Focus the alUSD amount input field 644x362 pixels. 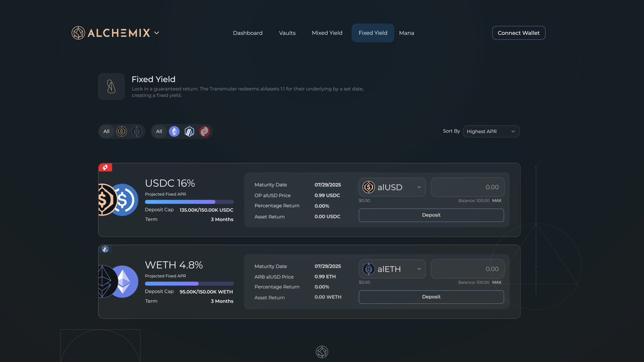[x=467, y=187]
